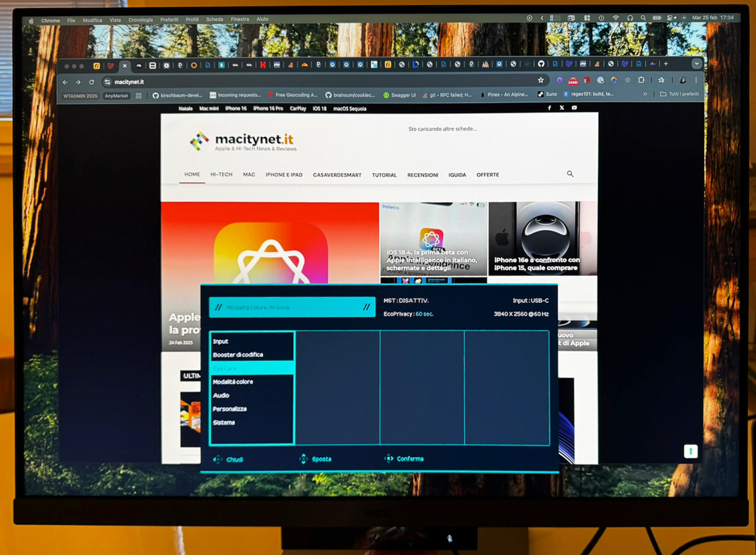The height and width of the screenshot is (555, 756).
Task: Open the Modifica menu
Action: pos(92,21)
